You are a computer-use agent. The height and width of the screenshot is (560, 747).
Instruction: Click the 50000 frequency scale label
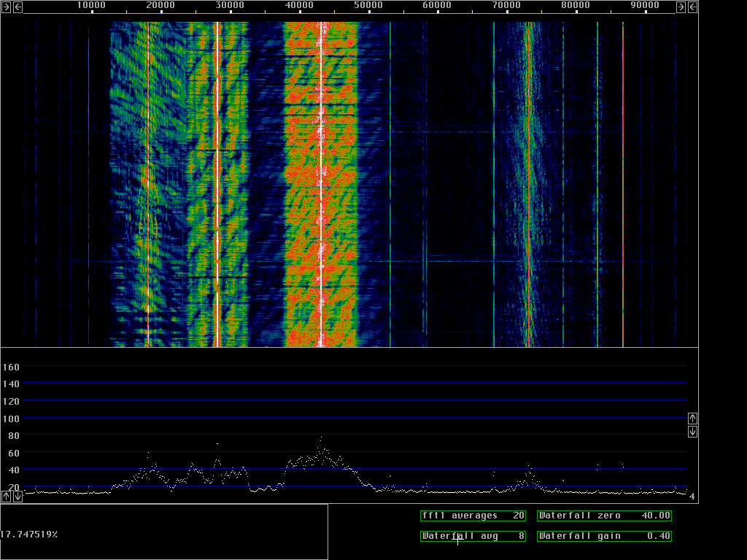tap(368, 5)
